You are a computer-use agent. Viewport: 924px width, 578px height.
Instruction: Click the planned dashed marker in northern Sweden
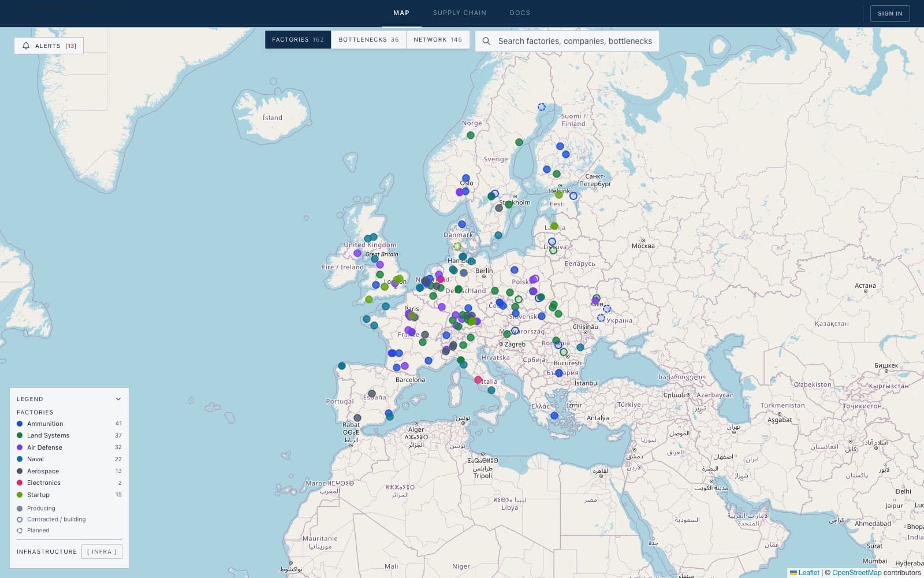pyautogui.click(x=542, y=107)
